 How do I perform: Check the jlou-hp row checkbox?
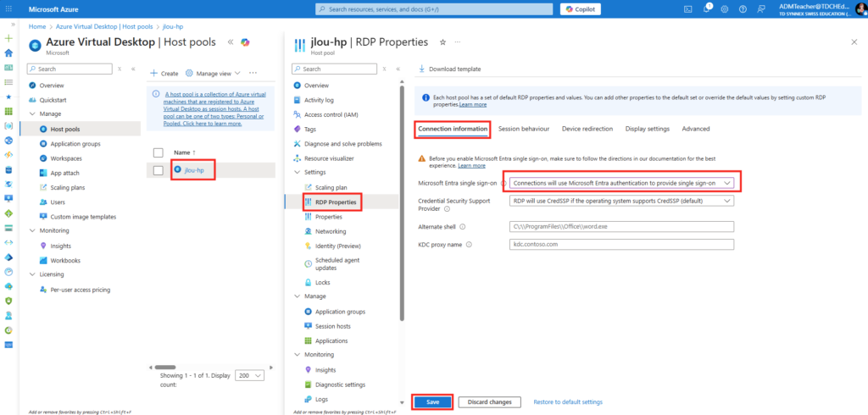pos(158,170)
